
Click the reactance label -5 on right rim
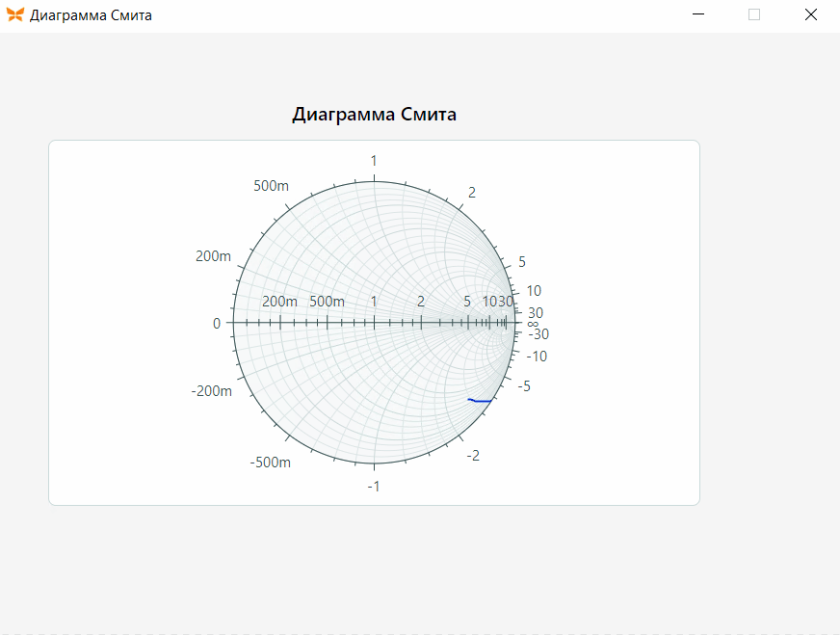524,386
